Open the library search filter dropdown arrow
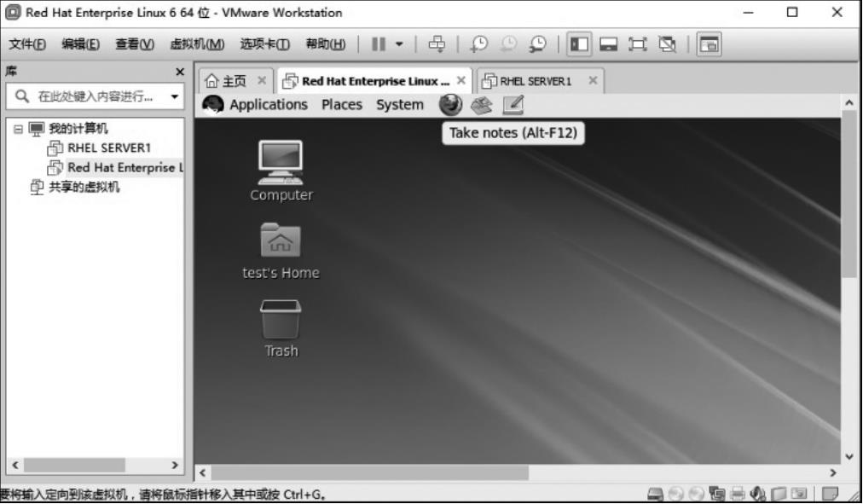863x504 pixels. click(175, 97)
